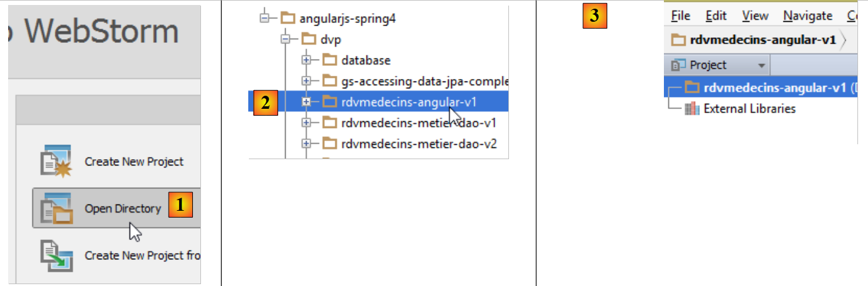The height and width of the screenshot is (286, 868).
Task: Expand the rdvmedecins-metier-dao-v1 folder node
Action: pos(306,123)
